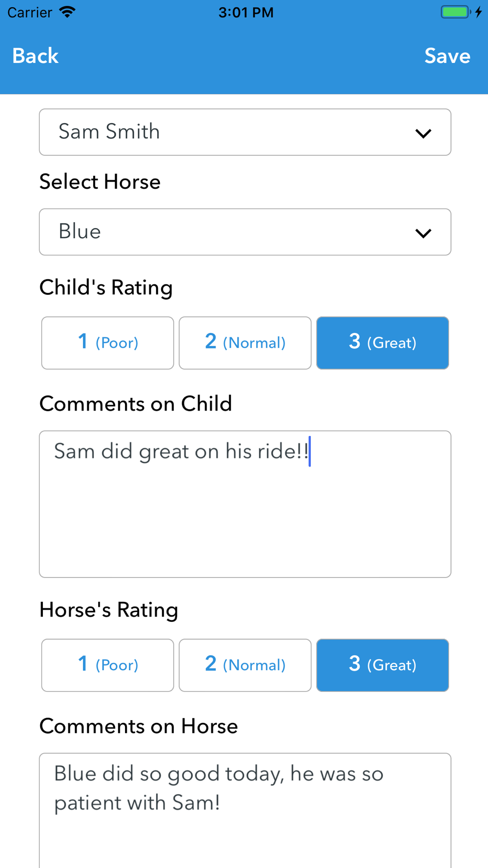Focus the Comments on Child text box
488x868 pixels.
point(245,504)
